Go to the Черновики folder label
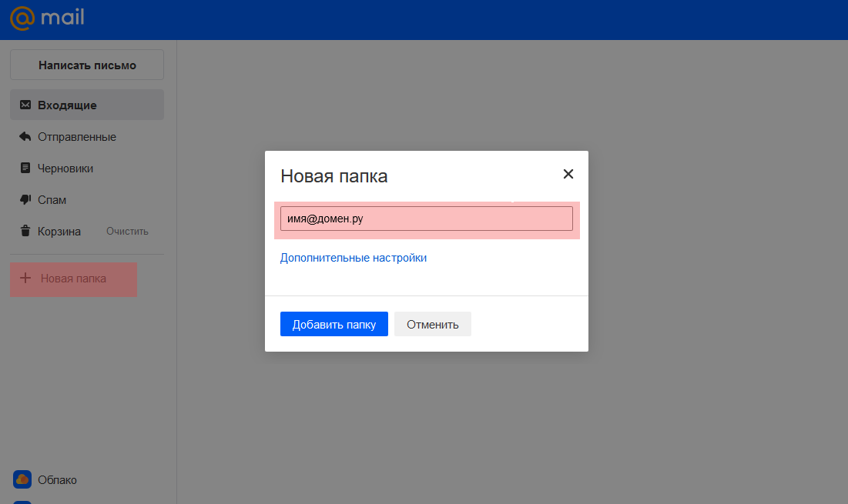The width and height of the screenshot is (848, 504). 65,169
